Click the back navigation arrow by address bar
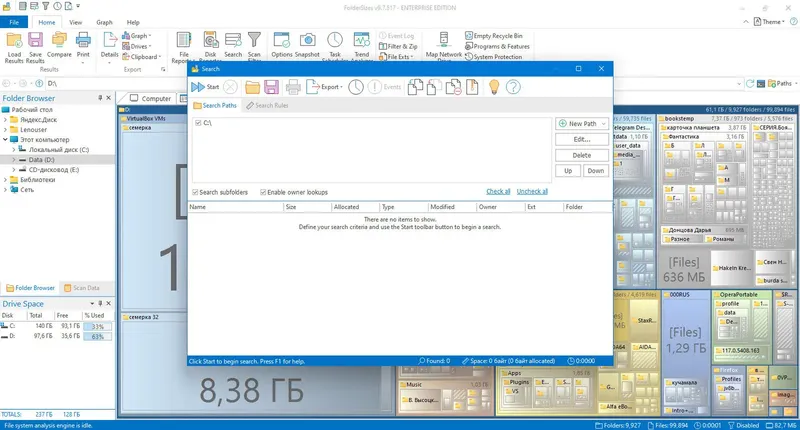 7,84
